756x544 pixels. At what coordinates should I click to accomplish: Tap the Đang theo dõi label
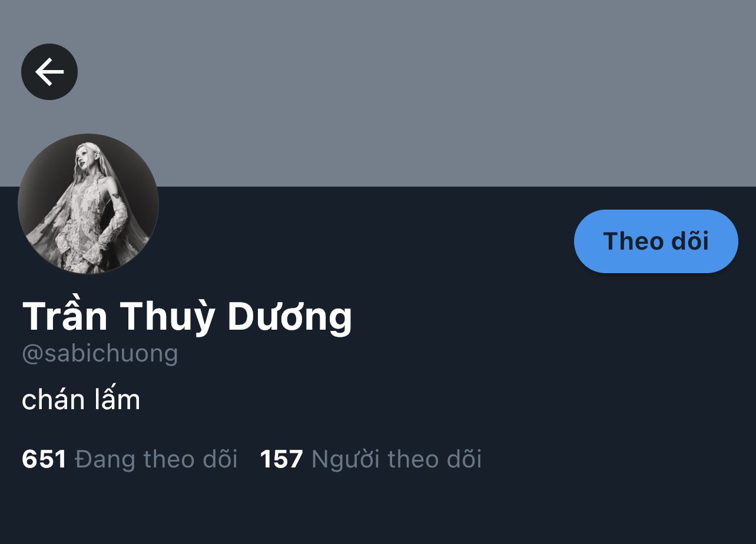pos(157,459)
